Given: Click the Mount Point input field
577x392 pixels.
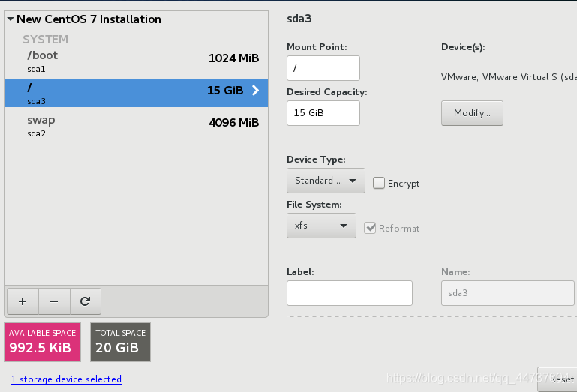Looking at the screenshot, I should click(x=323, y=68).
